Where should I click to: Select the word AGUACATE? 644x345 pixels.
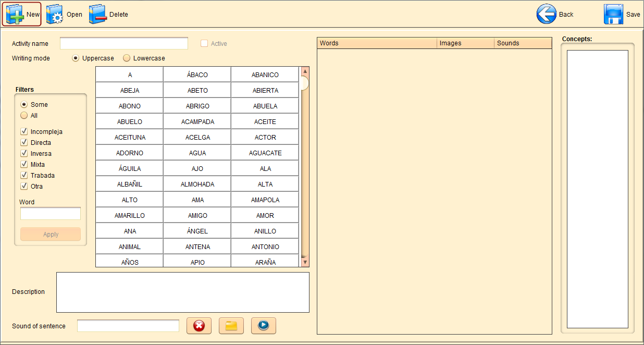point(265,153)
